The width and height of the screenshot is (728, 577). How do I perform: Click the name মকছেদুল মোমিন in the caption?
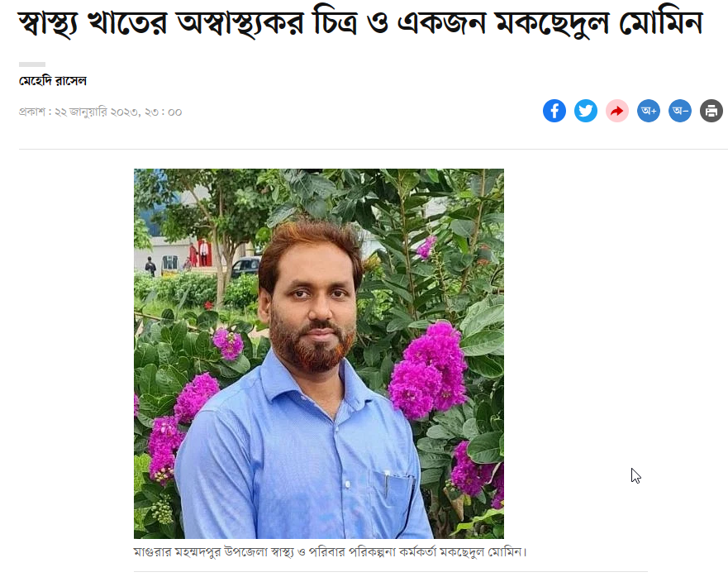coord(482,552)
